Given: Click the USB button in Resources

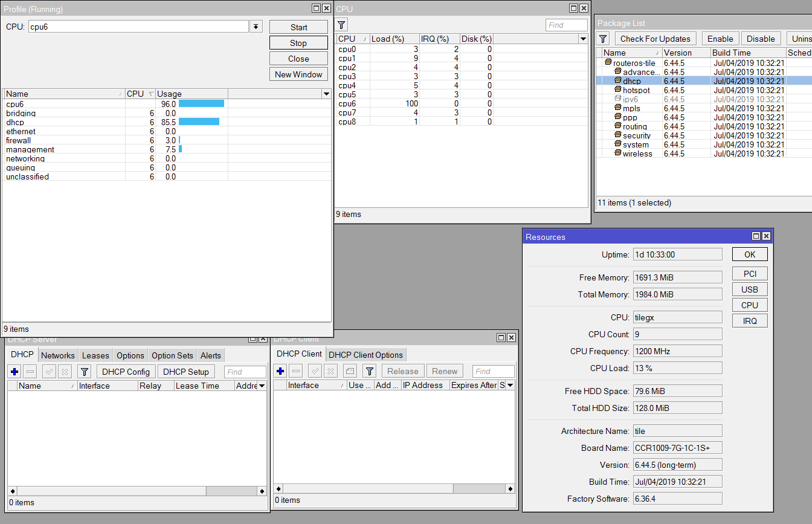Looking at the screenshot, I should pyautogui.click(x=750, y=289).
